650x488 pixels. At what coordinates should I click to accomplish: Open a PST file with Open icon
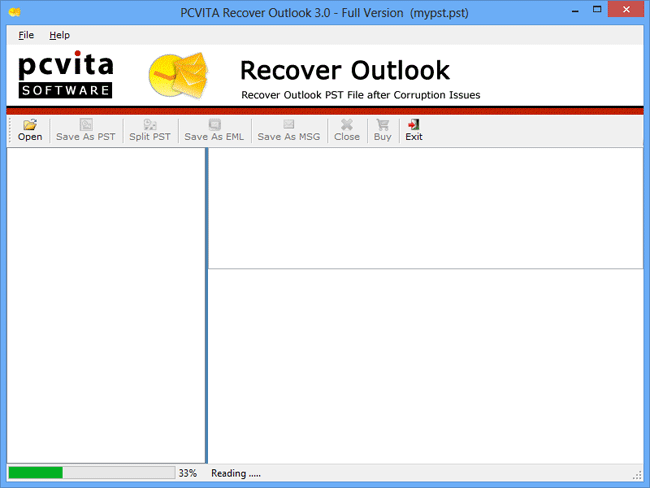coord(30,130)
